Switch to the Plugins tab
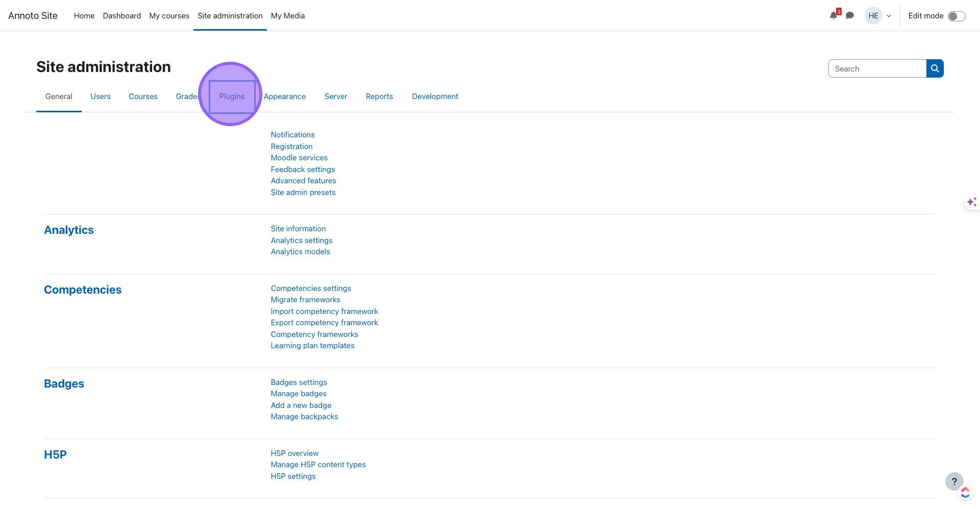Image resolution: width=980 pixels, height=507 pixels. pos(232,96)
